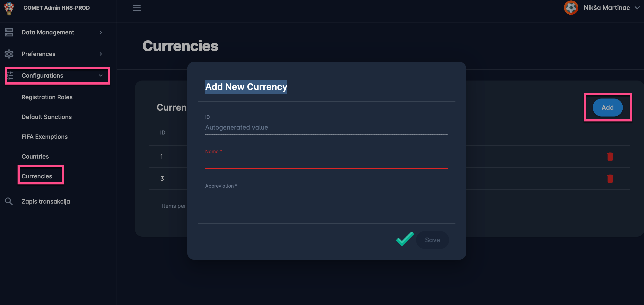Go to the Countries configuration page

pyautogui.click(x=35, y=157)
